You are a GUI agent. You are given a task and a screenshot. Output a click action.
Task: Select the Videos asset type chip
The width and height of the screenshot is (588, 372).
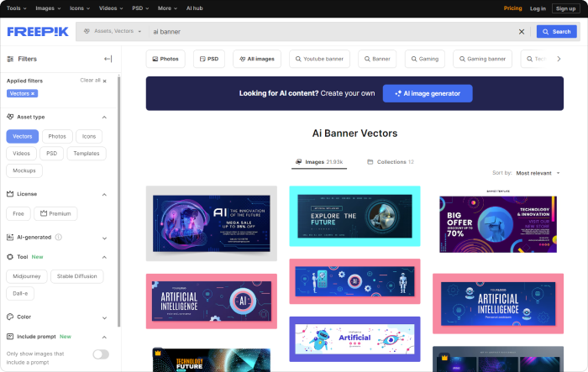point(21,154)
